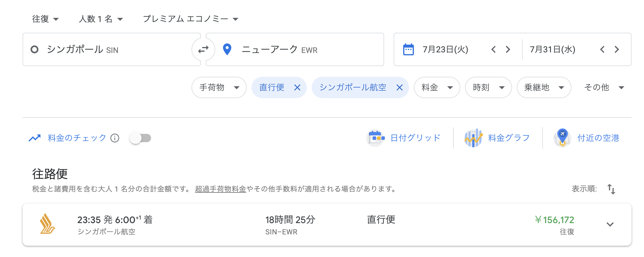Image resolution: width=644 pixels, height=257 pixels.
Task: Open the プレミアム エコノミー cabin class dropdown
Action: 191,19
